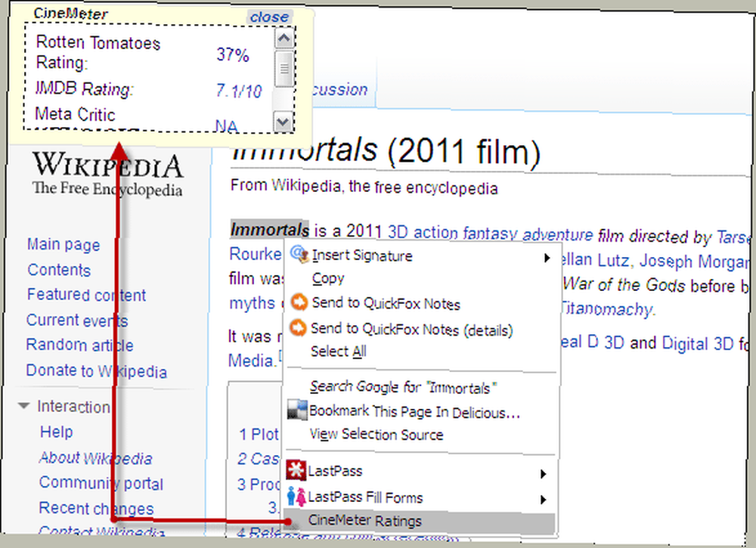Close the CineMeter popup
The height and width of the screenshot is (548, 756).
(x=269, y=17)
